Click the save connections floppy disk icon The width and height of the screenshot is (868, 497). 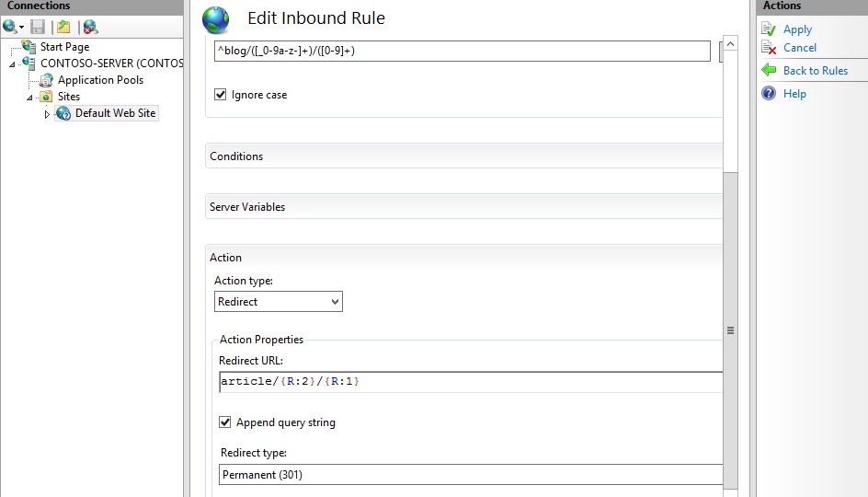(x=38, y=27)
